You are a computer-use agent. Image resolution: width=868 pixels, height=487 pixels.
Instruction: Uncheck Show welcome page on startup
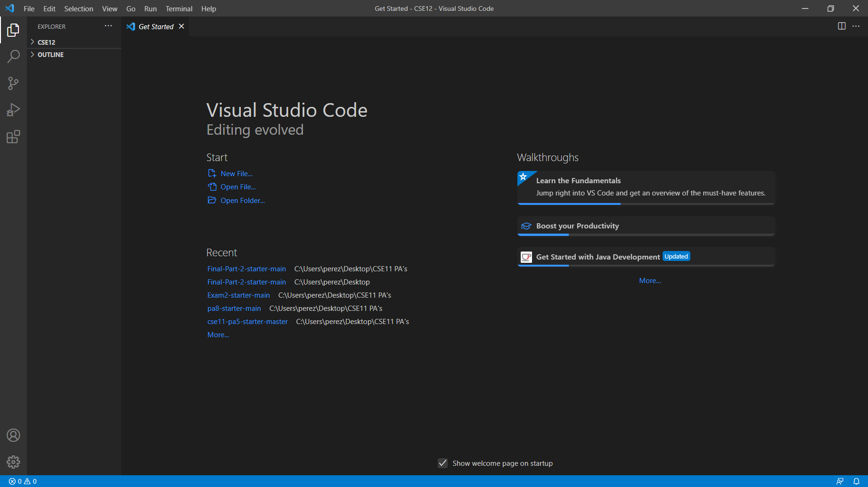coord(442,463)
